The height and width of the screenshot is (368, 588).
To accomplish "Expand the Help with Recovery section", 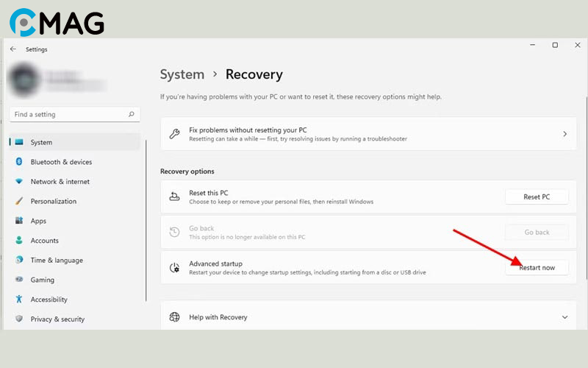I will [x=564, y=317].
